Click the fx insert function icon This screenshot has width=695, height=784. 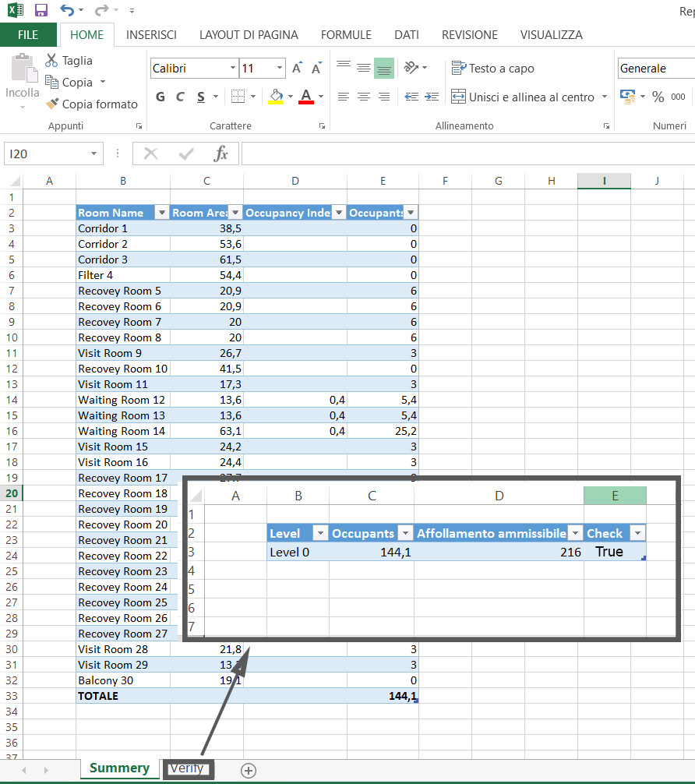(220, 154)
